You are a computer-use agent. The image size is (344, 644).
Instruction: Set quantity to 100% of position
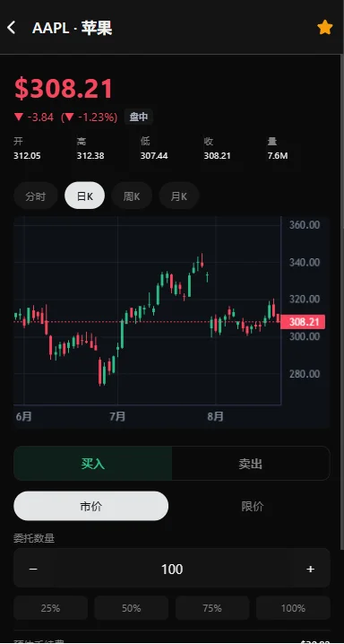pos(293,608)
